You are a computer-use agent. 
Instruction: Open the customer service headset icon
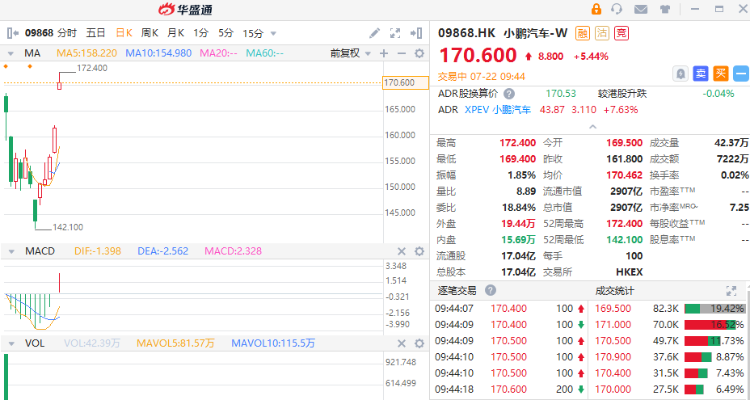coord(617,9)
